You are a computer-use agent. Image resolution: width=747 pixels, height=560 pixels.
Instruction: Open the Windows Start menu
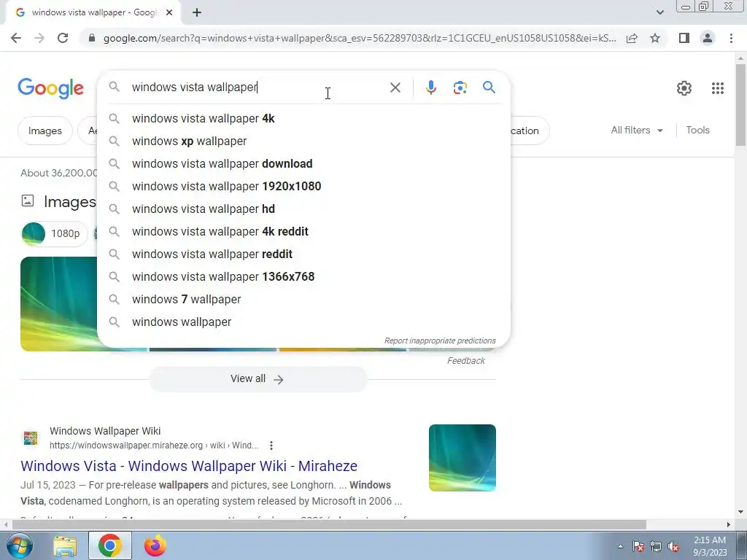[19, 545]
